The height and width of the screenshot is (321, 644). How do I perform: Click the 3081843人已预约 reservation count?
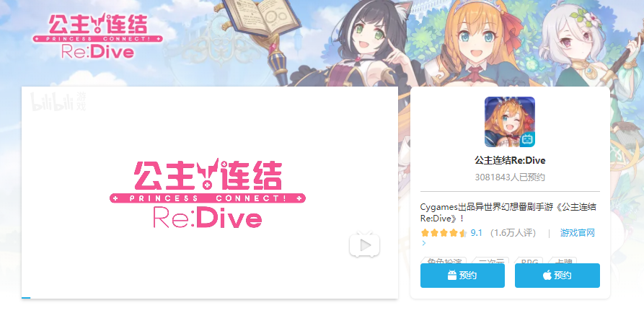pos(510,177)
